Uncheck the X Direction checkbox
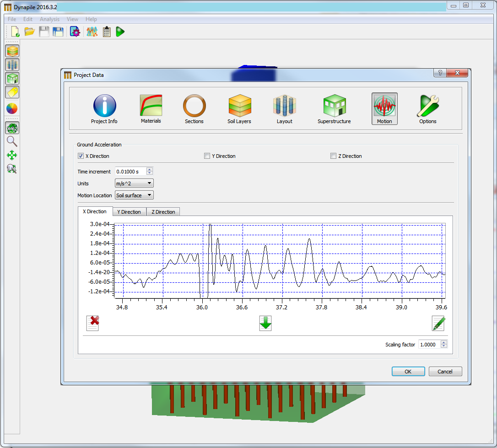The height and width of the screenshot is (448, 497). tap(81, 156)
